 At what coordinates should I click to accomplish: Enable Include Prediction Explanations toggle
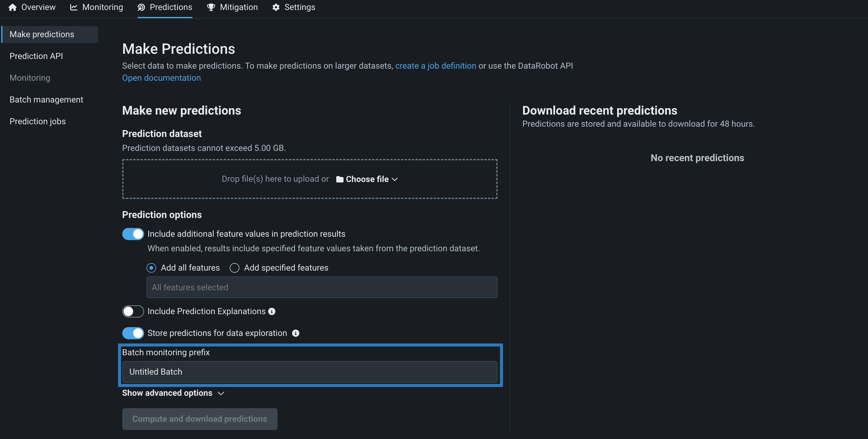[x=133, y=312]
